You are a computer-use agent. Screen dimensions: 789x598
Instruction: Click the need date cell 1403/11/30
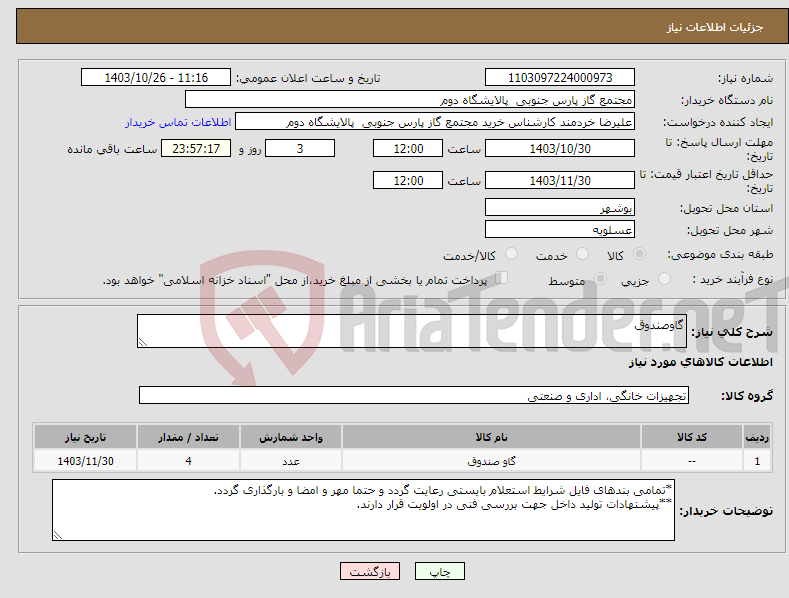(x=86, y=461)
